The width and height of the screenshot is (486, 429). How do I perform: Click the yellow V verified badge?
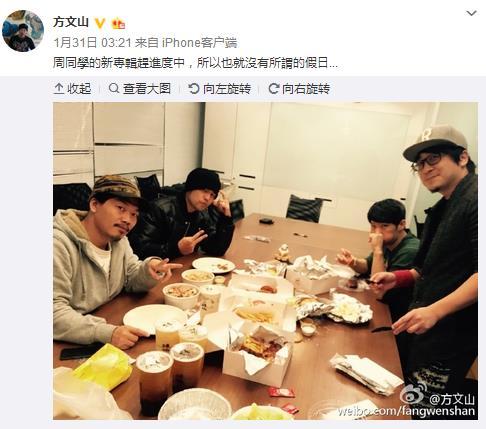coord(99,23)
